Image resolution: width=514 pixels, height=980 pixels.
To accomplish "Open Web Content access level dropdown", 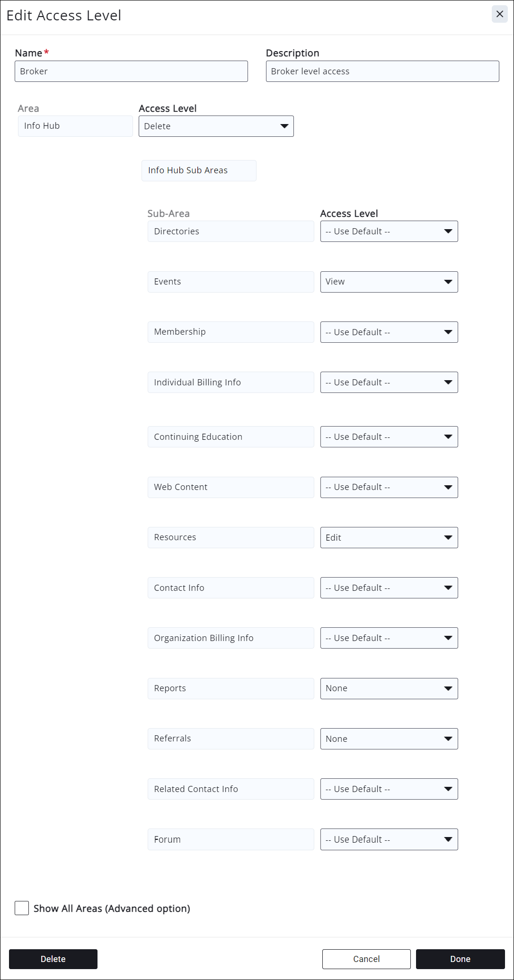I will [x=389, y=487].
